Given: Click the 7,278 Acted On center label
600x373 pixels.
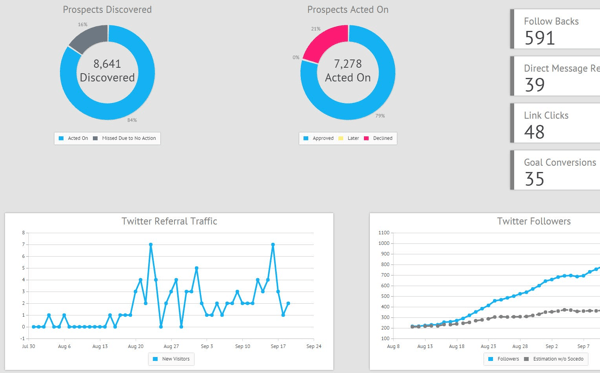Looking at the screenshot, I should point(348,71).
